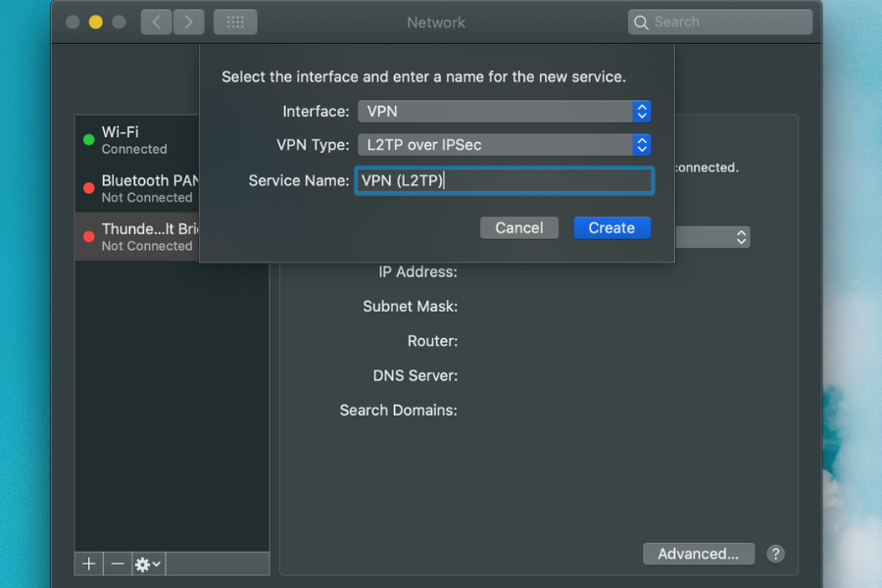The image size is (882, 588).
Task: Choose the Thunderbolt Bridge service entry
Action: click(x=137, y=237)
